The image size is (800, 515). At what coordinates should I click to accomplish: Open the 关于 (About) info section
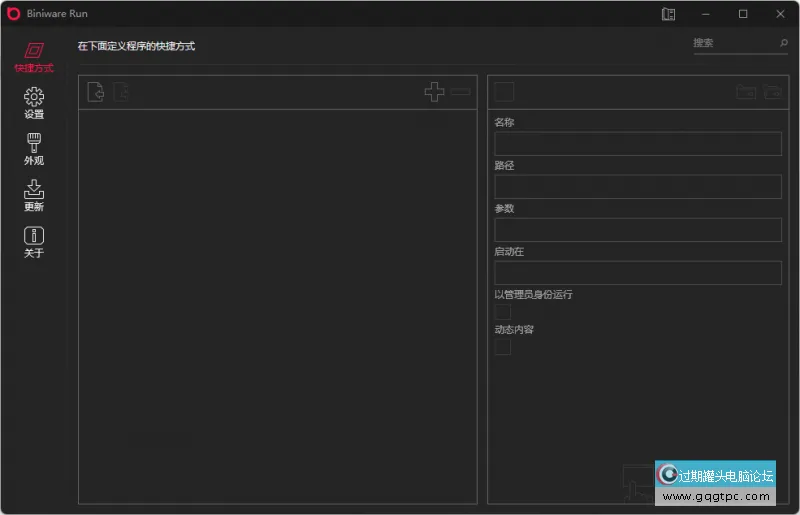(x=34, y=241)
